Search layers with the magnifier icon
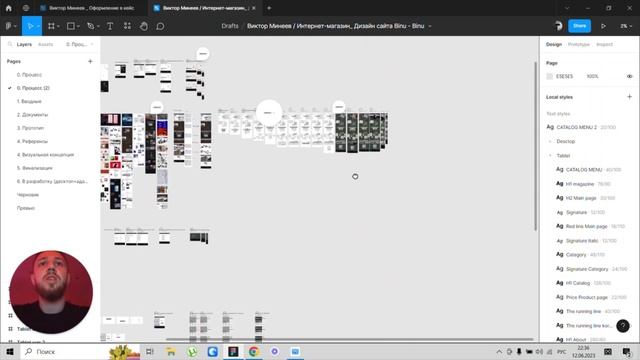This screenshot has width=640, height=360. [10, 44]
